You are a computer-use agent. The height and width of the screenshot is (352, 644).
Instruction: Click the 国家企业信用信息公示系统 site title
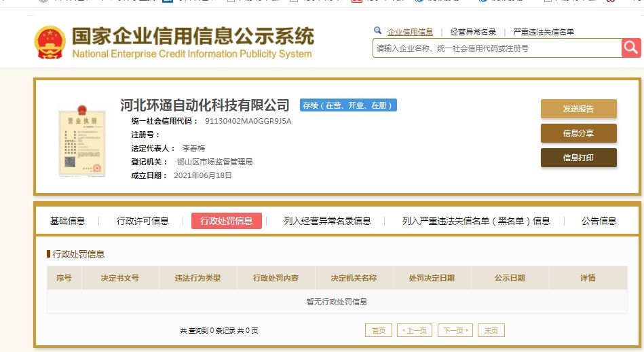pos(193,36)
